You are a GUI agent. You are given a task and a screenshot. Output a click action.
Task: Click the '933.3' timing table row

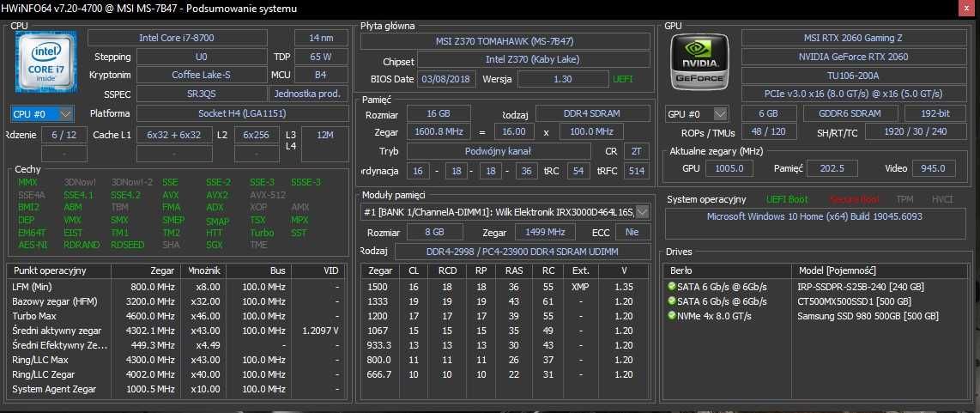[505, 345]
